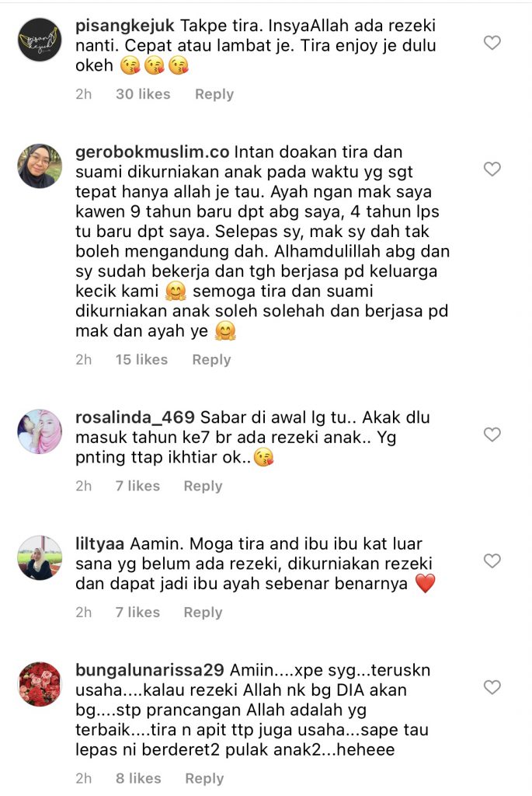This screenshot has width=532, height=796.
Task: Like bungalunarissa29's comment via heart icon
Action: tap(492, 687)
